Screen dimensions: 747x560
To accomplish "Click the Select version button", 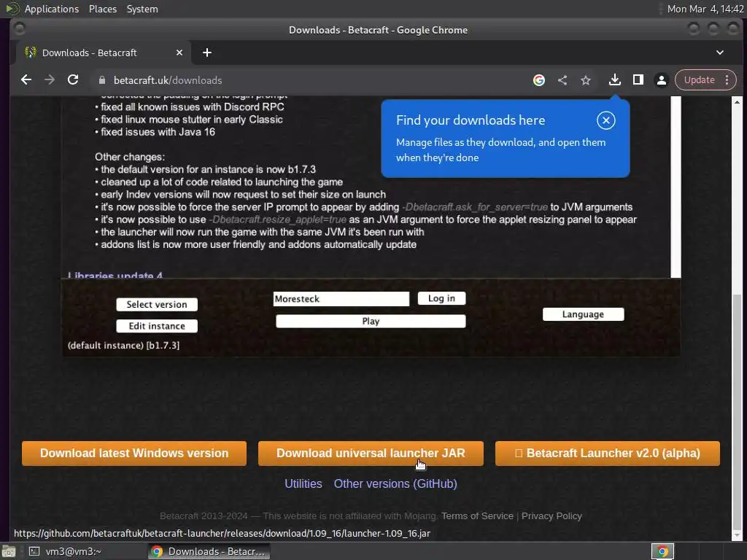I will coord(157,305).
